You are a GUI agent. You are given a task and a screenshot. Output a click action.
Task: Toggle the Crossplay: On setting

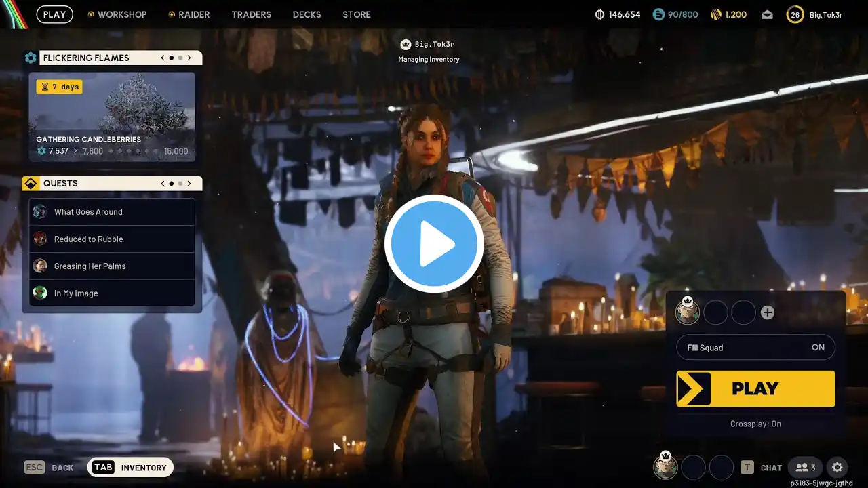pyautogui.click(x=755, y=424)
